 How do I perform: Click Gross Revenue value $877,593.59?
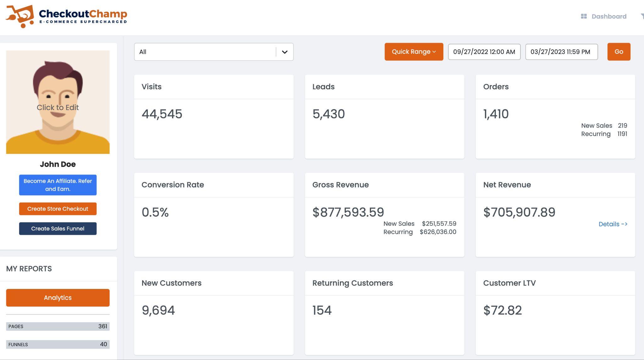pos(348,212)
